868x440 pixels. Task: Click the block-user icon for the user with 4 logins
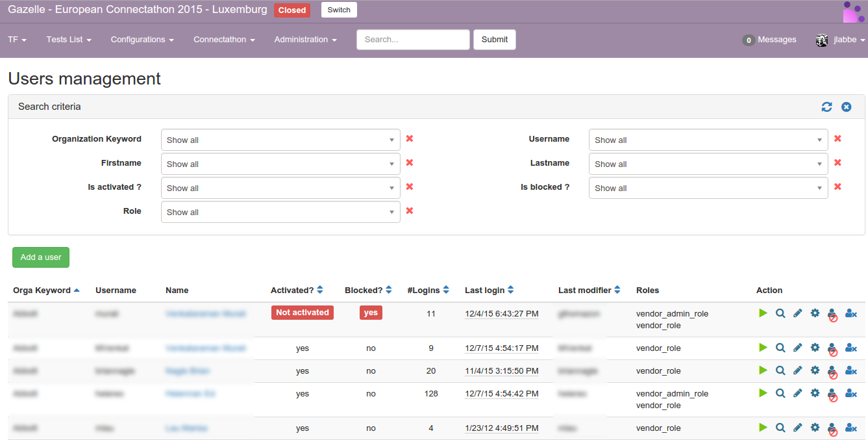pos(832,428)
